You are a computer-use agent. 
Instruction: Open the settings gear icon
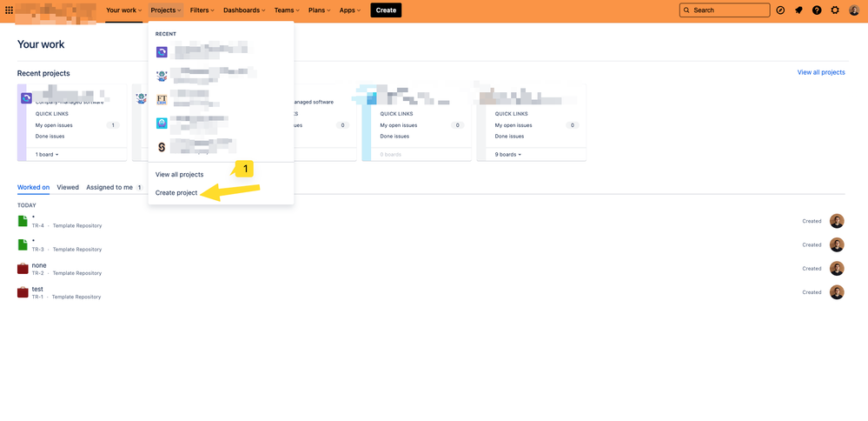coord(835,10)
